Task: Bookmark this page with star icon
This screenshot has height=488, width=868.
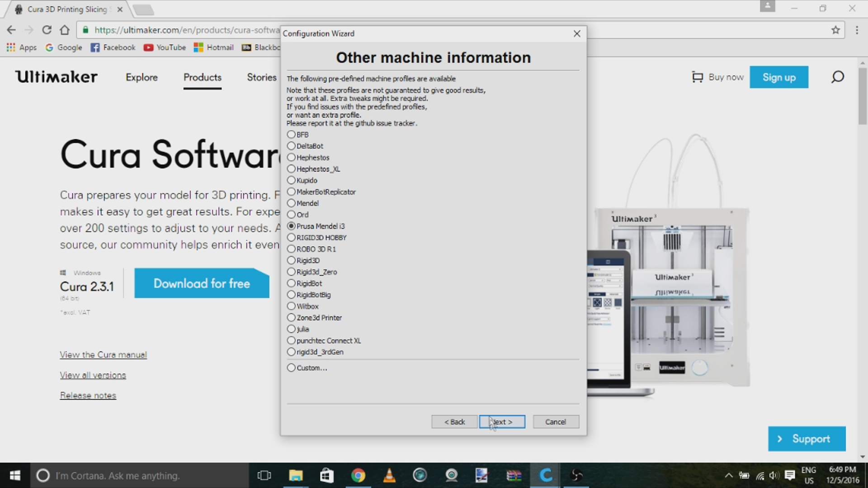Action: pos(835,30)
